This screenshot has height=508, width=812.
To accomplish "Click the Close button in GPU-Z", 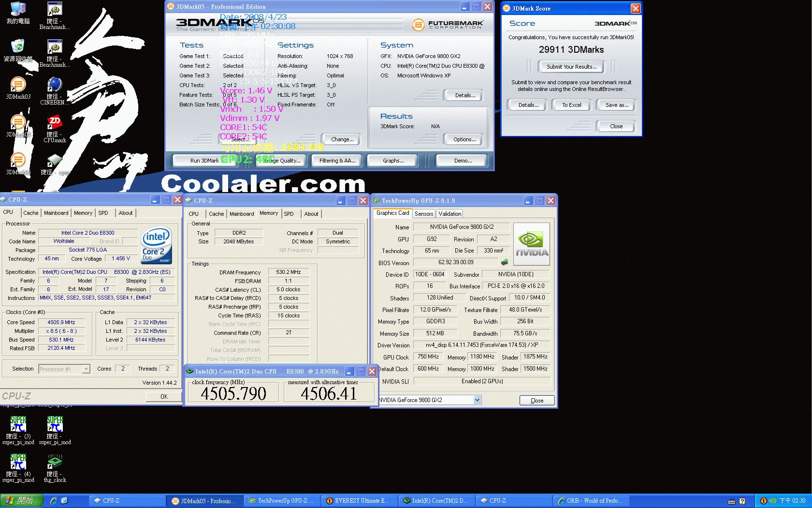I will [537, 401].
